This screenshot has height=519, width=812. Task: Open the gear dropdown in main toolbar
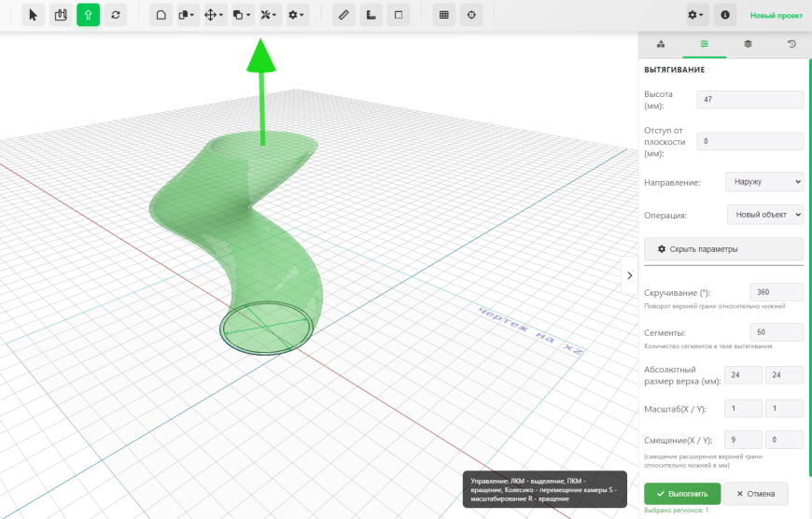(298, 15)
